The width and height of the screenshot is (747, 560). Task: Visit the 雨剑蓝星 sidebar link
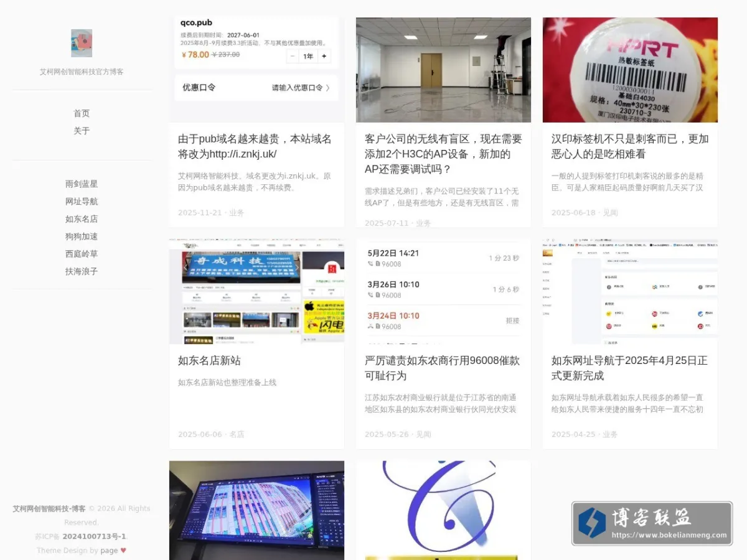82,184
